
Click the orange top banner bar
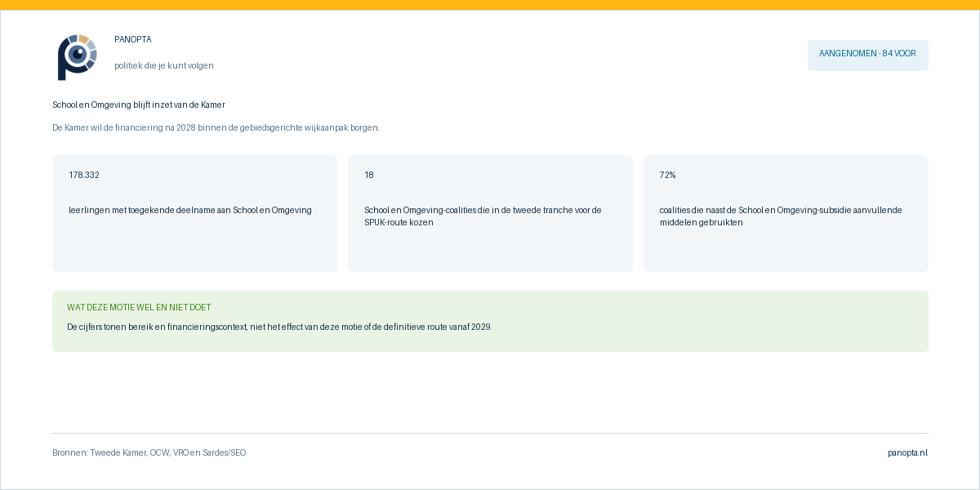pyautogui.click(x=490, y=5)
